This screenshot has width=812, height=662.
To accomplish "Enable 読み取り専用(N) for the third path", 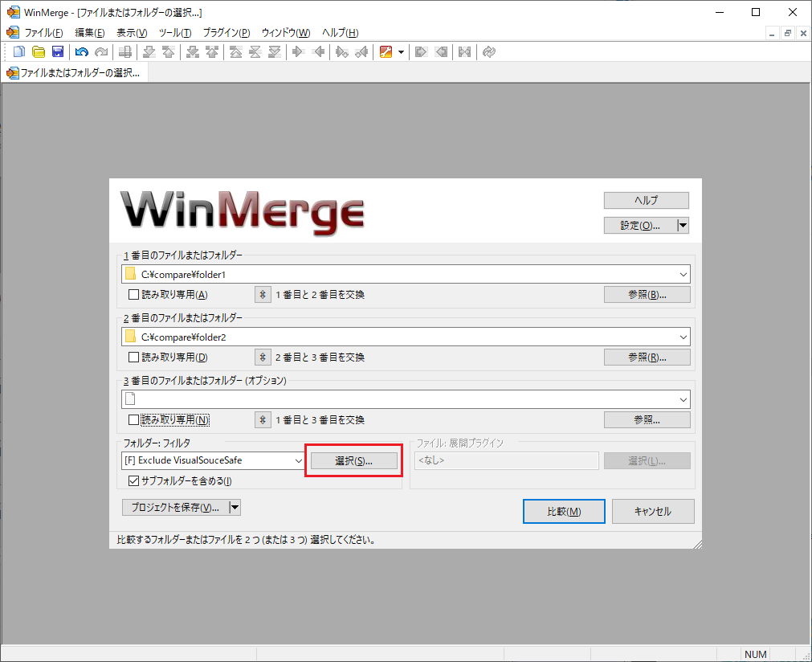I will point(133,420).
